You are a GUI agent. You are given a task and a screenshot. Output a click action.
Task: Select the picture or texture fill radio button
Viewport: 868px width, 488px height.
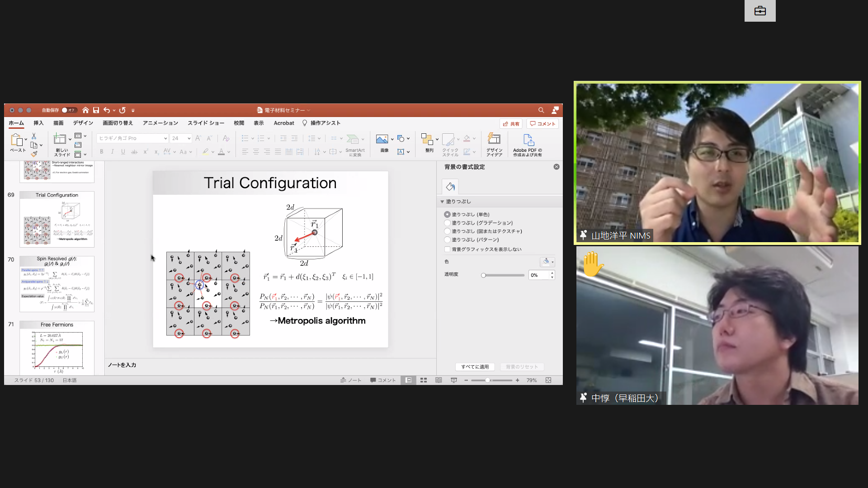point(447,231)
